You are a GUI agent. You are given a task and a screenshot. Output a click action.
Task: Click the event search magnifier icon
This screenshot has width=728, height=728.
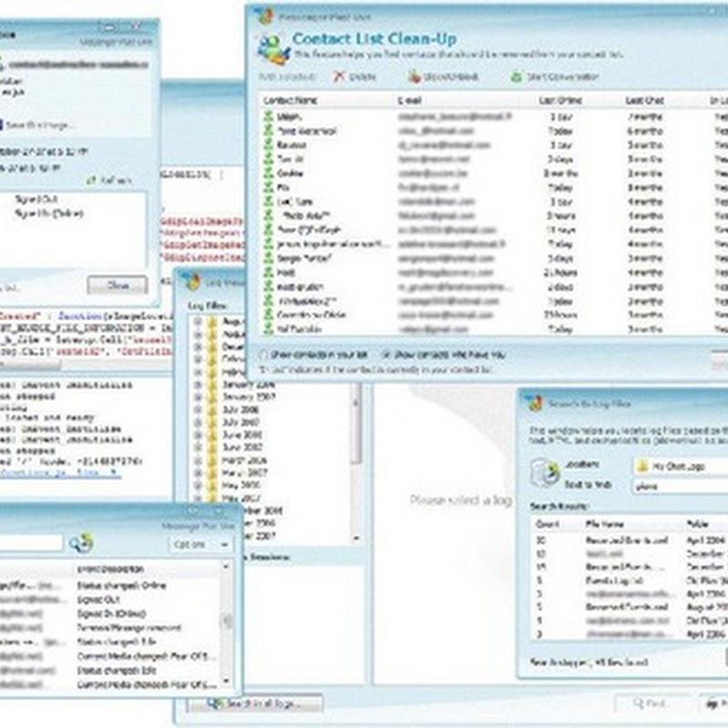81,543
